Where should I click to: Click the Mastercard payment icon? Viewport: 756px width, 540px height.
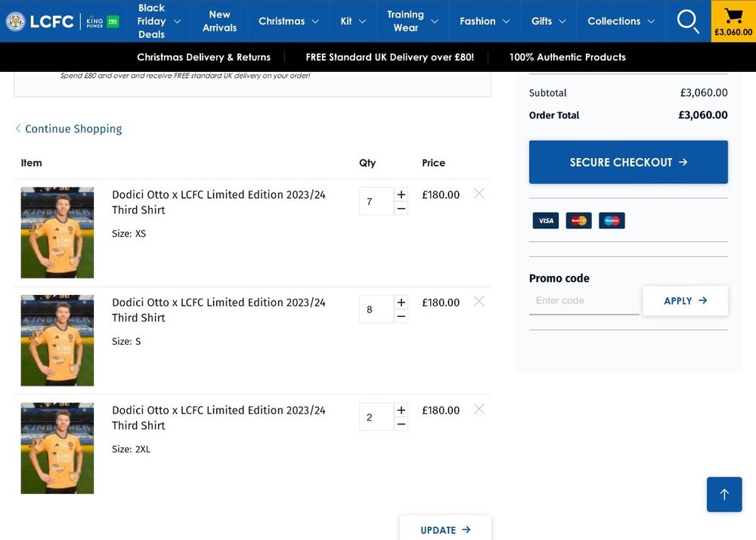[x=578, y=220]
